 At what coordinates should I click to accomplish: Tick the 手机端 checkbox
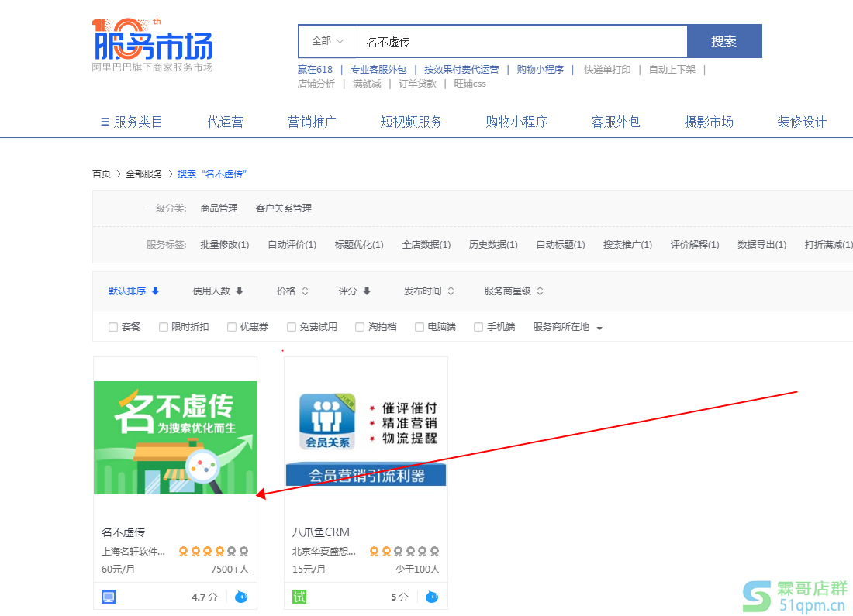point(478,327)
